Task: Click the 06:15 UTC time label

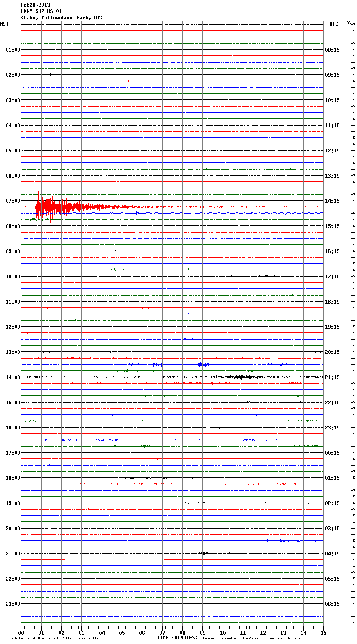Action: (x=332, y=604)
